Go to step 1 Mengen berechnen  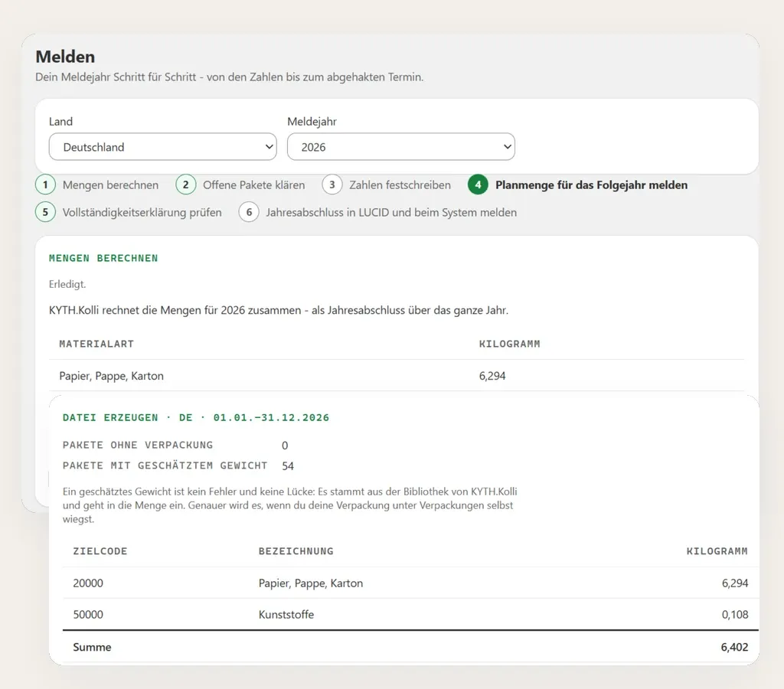pyautogui.click(x=97, y=185)
